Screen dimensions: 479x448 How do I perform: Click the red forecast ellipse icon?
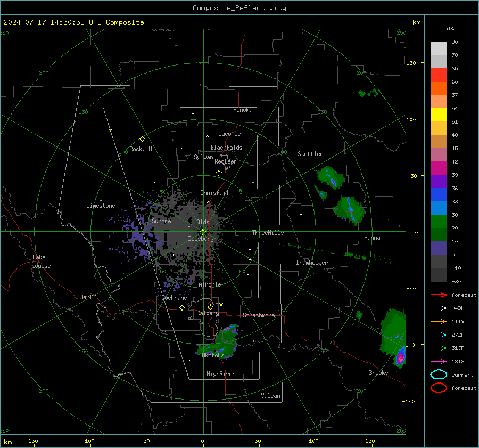(439, 388)
